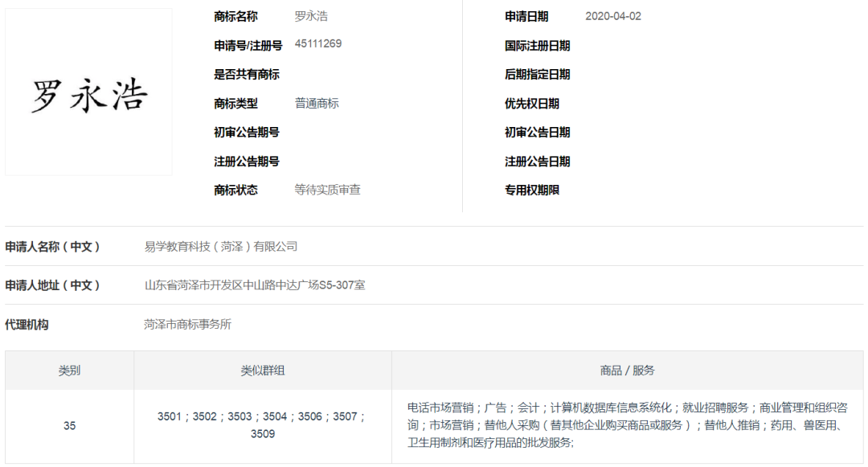Click the 类别 column header
868x467 pixels.
pyautogui.click(x=69, y=371)
